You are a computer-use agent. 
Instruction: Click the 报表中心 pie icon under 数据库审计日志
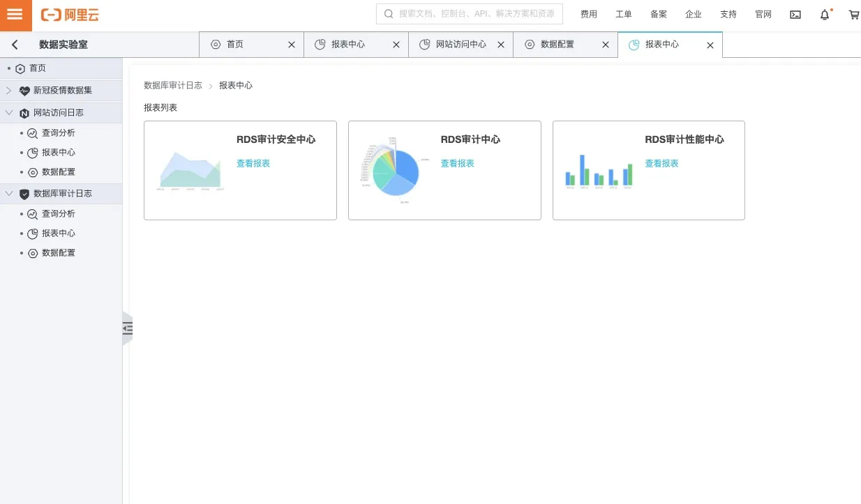[x=32, y=234]
